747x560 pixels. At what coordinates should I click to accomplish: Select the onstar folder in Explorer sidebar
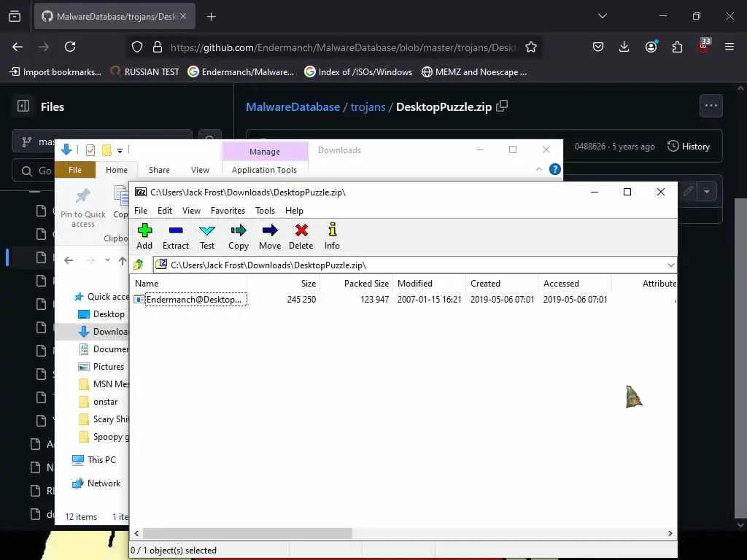click(100, 402)
